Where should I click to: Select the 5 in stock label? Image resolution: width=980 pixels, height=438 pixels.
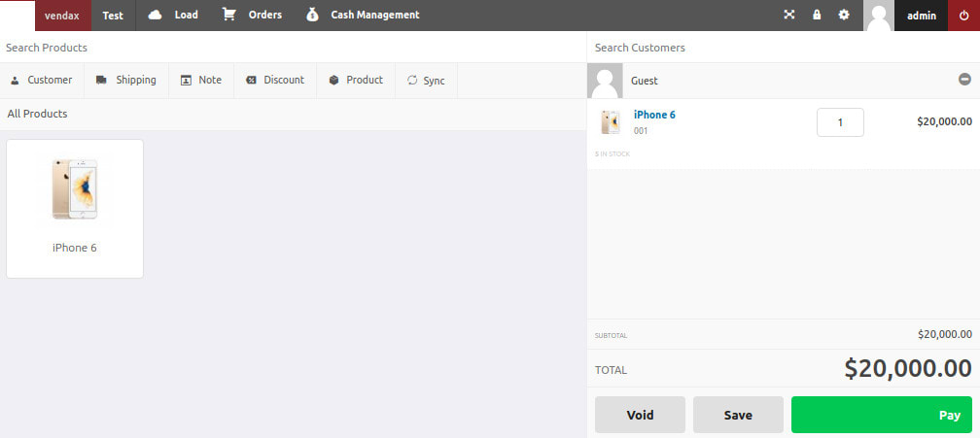coord(612,154)
